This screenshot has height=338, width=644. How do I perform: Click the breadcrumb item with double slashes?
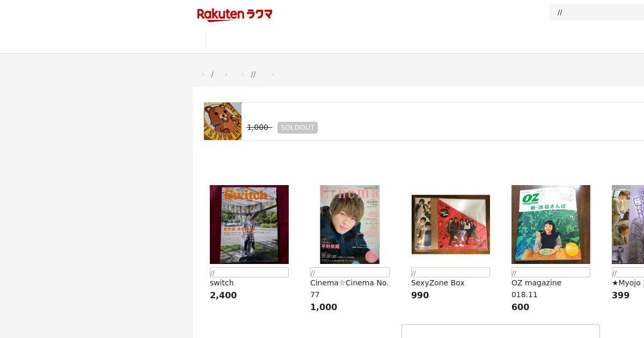pos(253,75)
